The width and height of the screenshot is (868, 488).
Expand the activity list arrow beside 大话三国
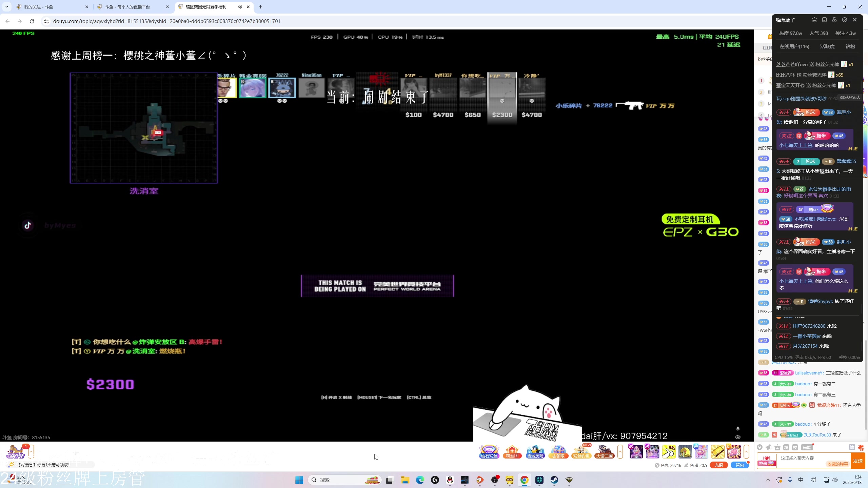tap(620, 452)
